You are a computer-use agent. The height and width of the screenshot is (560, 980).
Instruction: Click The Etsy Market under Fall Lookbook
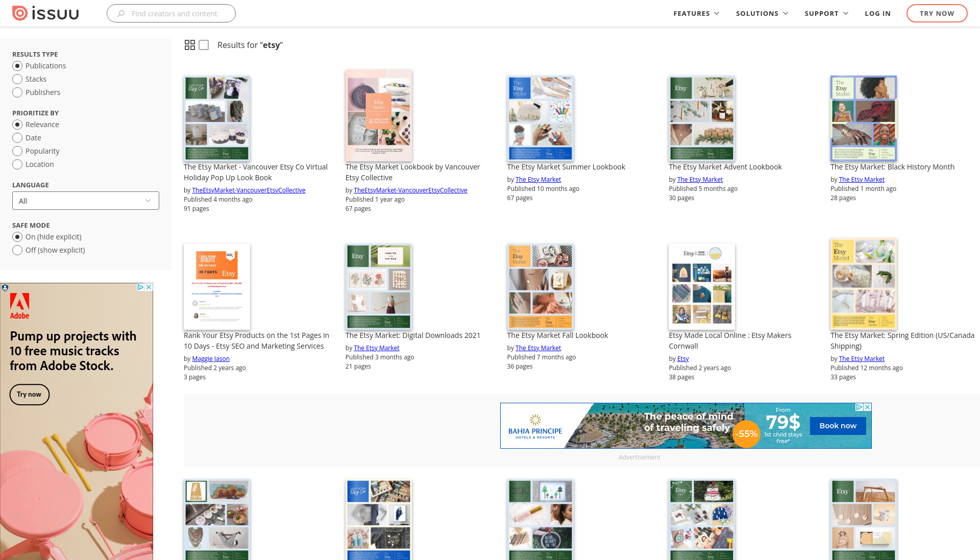(538, 348)
